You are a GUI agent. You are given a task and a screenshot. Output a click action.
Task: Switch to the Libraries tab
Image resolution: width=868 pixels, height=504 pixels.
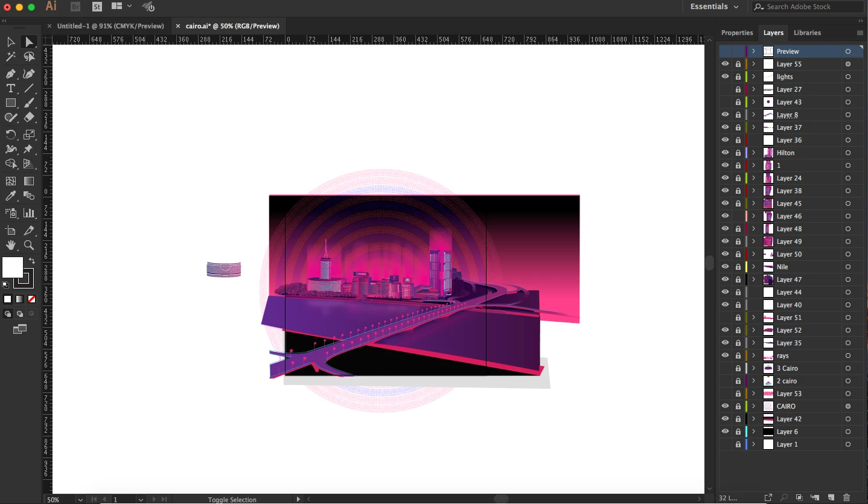pos(807,33)
